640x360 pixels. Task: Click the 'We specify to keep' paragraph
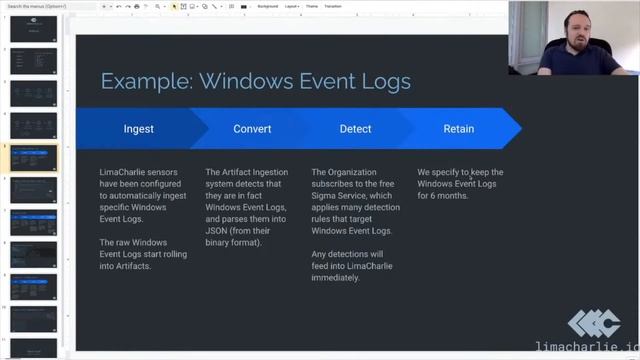460,184
